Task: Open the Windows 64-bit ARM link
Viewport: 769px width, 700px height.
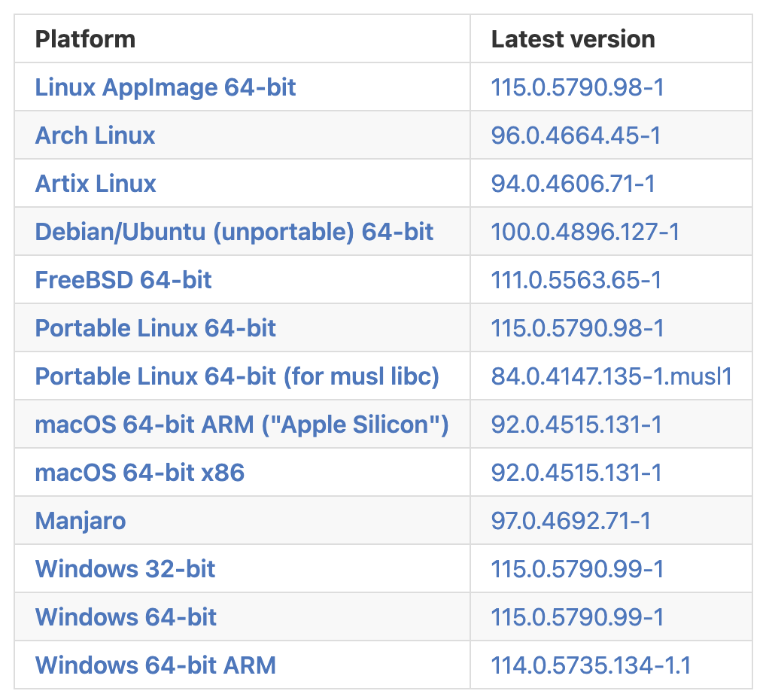Action: pos(156,665)
